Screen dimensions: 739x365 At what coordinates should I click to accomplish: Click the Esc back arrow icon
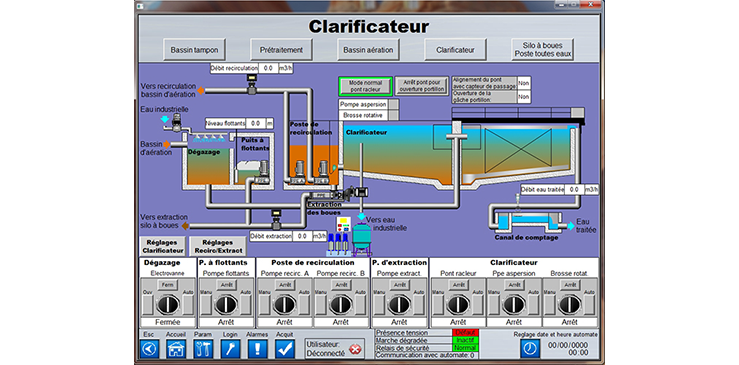click(x=149, y=348)
